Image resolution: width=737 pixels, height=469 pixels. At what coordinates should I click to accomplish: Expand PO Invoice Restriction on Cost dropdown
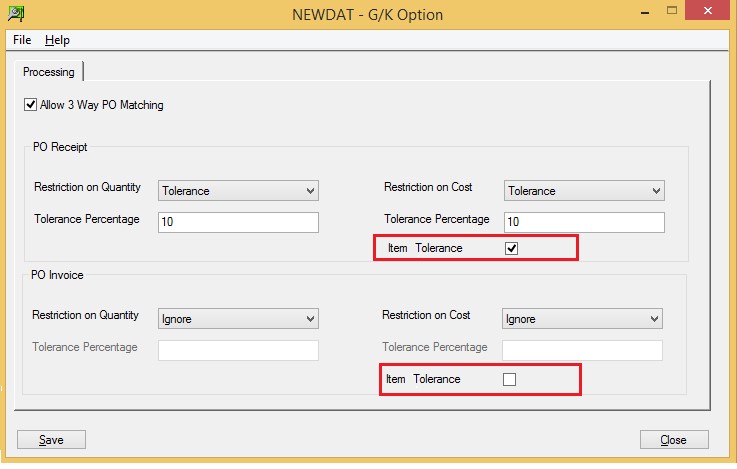582,319
